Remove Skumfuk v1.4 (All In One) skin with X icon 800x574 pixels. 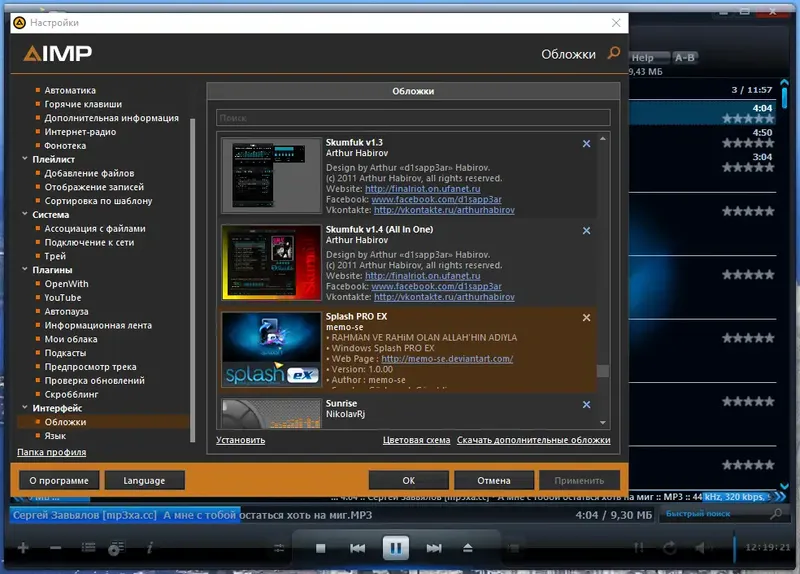(x=586, y=231)
